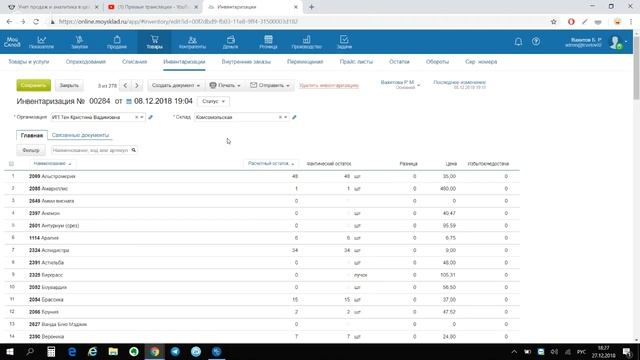The width and height of the screenshot is (640, 360).
Task: Click the MoySklad logo
Action: tap(12, 42)
